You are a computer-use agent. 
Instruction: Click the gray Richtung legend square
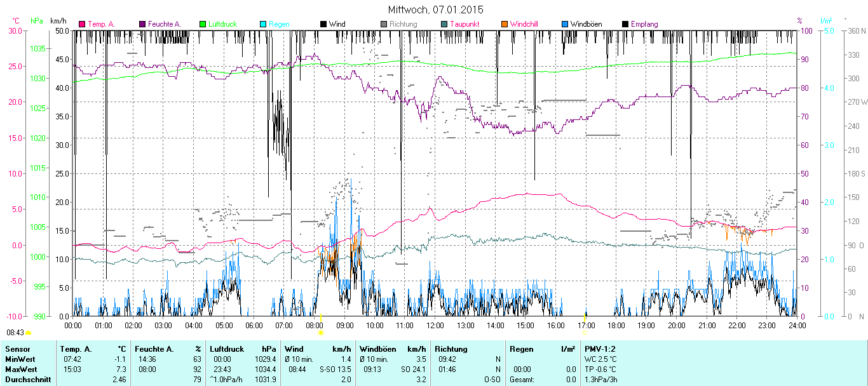click(384, 24)
